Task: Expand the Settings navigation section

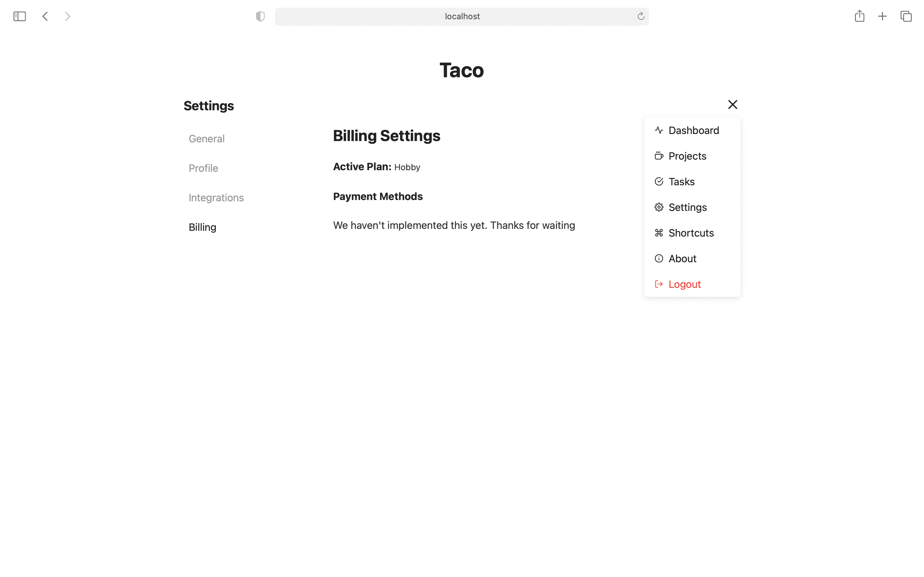Action: [688, 207]
